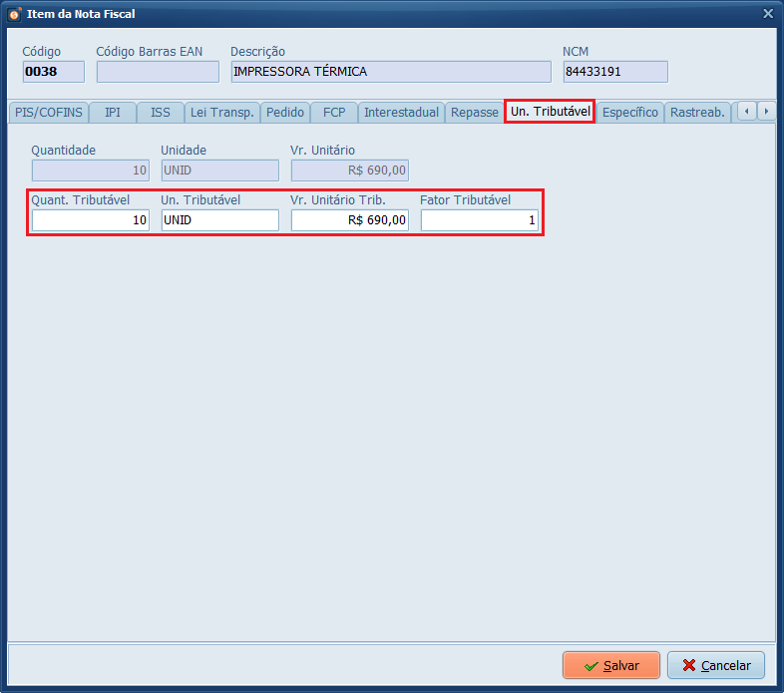Switch to the FCP tab
784x693 pixels.
[334, 113]
